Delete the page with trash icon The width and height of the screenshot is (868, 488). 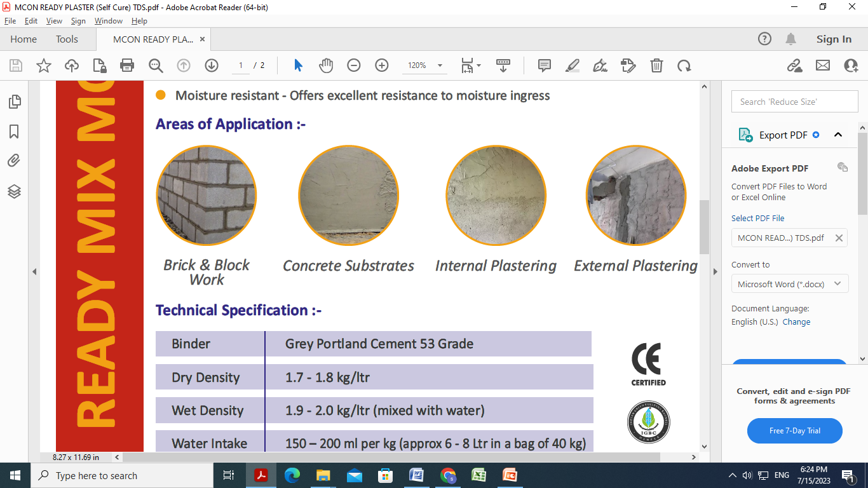click(x=656, y=65)
